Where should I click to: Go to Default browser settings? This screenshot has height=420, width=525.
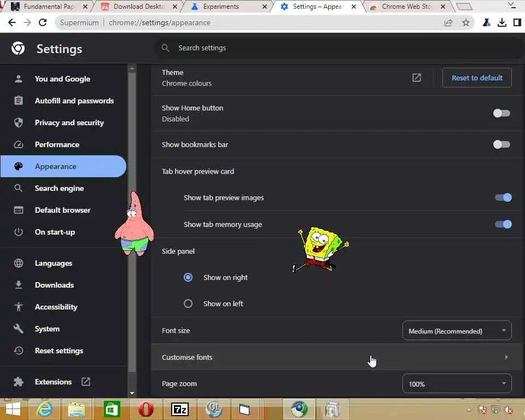coord(63,210)
